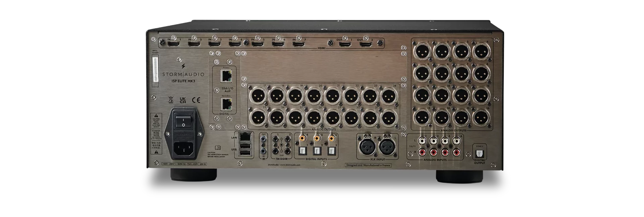Click XLR analog output 1
The height and width of the screenshot is (217, 644).
422,51
